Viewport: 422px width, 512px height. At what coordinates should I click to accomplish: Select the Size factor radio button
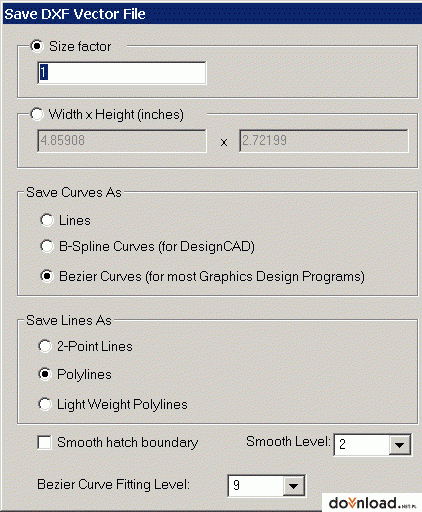pyautogui.click(x=37, y=46)
